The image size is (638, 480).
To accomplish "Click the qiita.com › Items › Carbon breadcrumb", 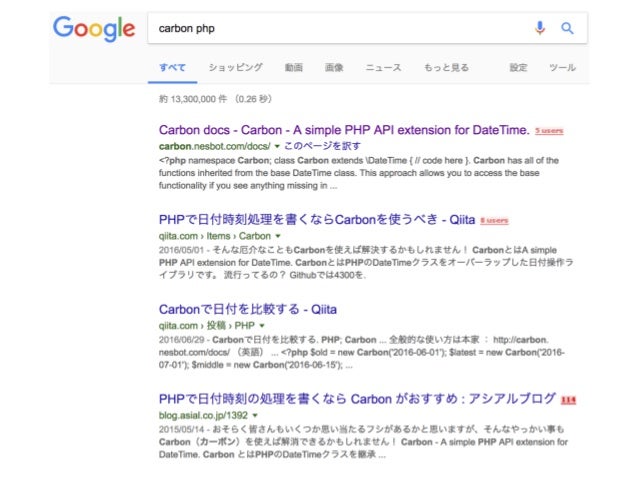I will click(214, 236).
